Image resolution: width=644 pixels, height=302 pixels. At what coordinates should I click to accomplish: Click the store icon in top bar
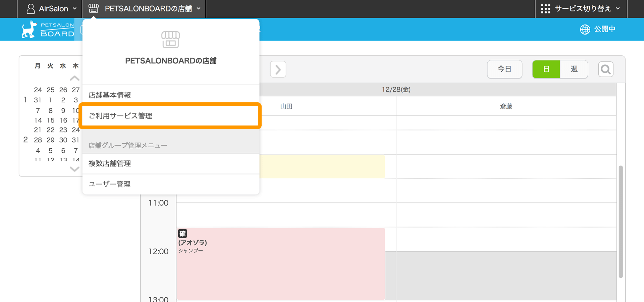pyautogui.click(x=94, y=8)
